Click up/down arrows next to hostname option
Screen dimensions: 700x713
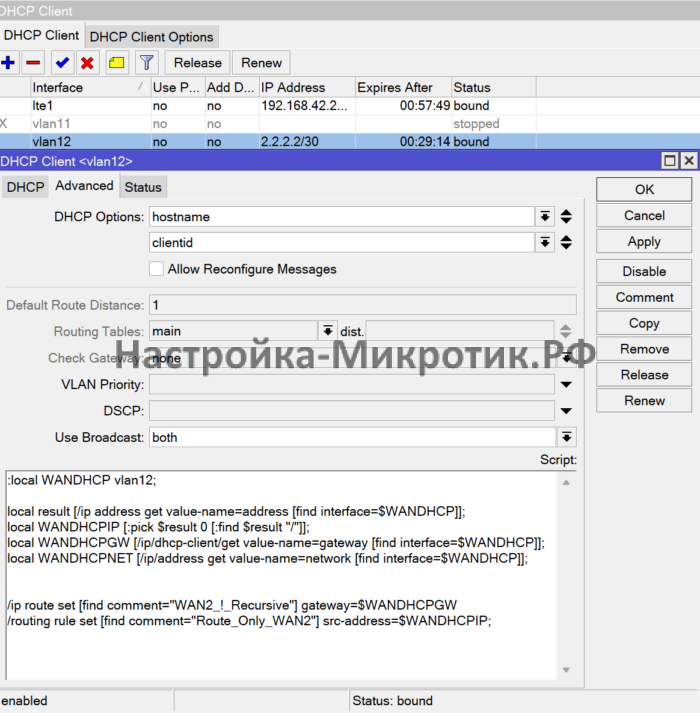pyautogui.click(x=566, y=216)
